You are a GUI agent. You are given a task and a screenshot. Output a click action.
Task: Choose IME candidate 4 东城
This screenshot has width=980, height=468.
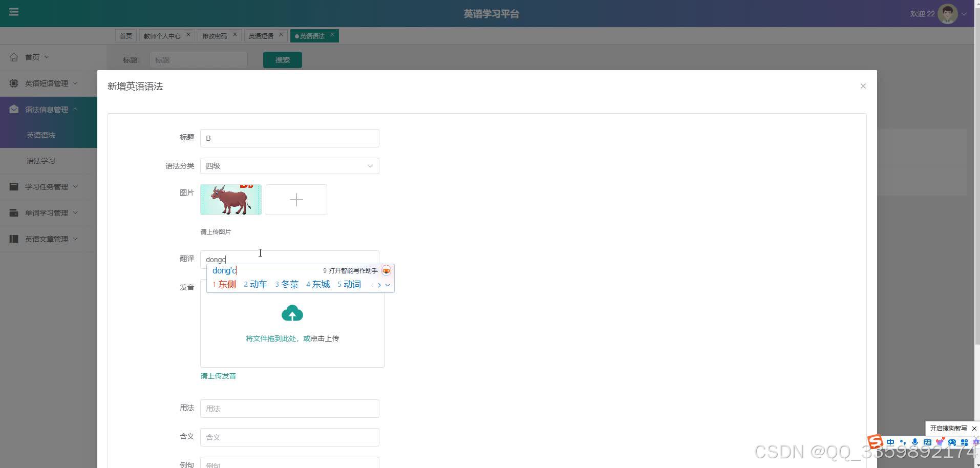pyautogui.click(x=318, y=284)
